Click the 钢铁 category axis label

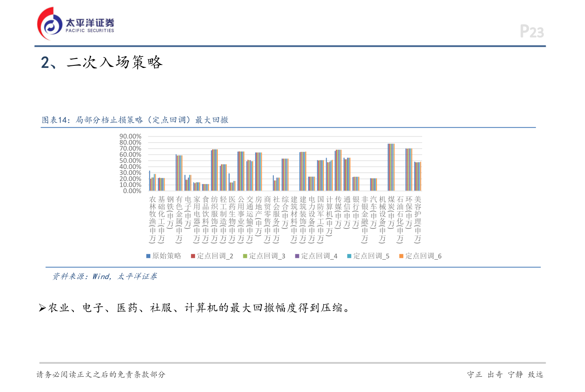tap(170, 212)
